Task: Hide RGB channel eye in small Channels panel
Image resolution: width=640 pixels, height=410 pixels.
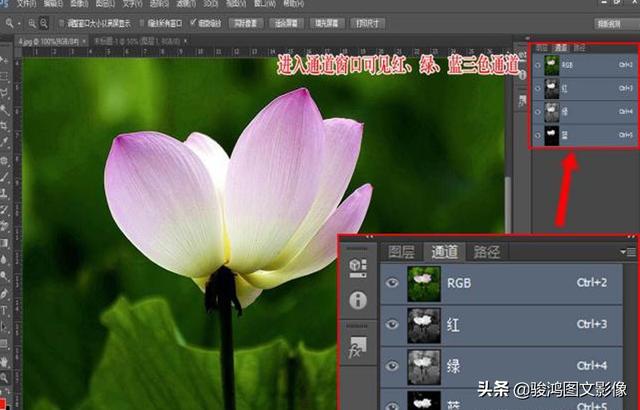Action: tap(538, 65)
